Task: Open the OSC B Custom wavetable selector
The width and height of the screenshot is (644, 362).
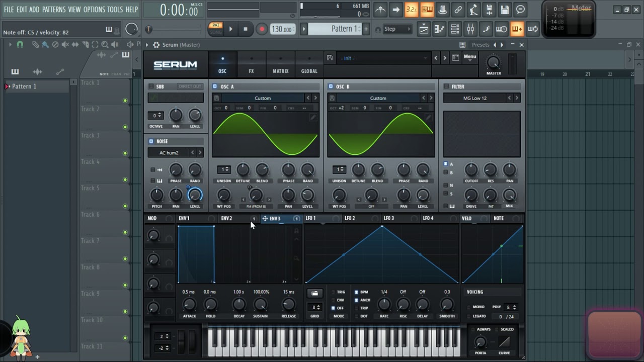Action: tap(378, 98)
